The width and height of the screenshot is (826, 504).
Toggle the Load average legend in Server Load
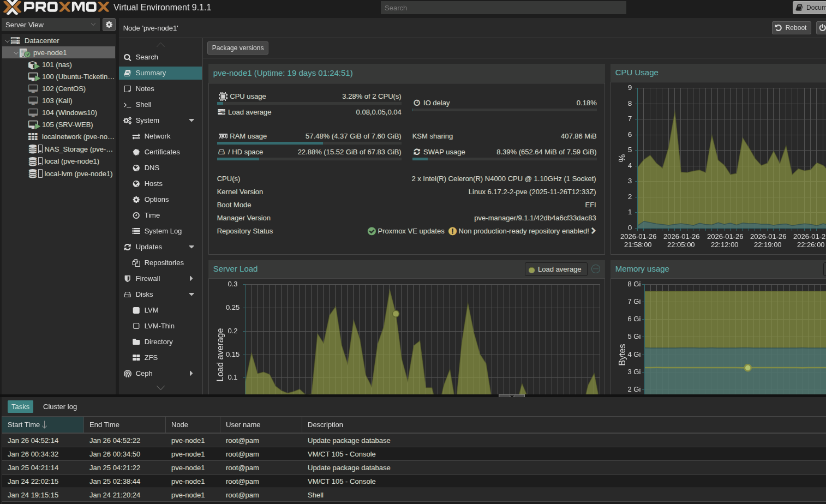tap(555, 269)
